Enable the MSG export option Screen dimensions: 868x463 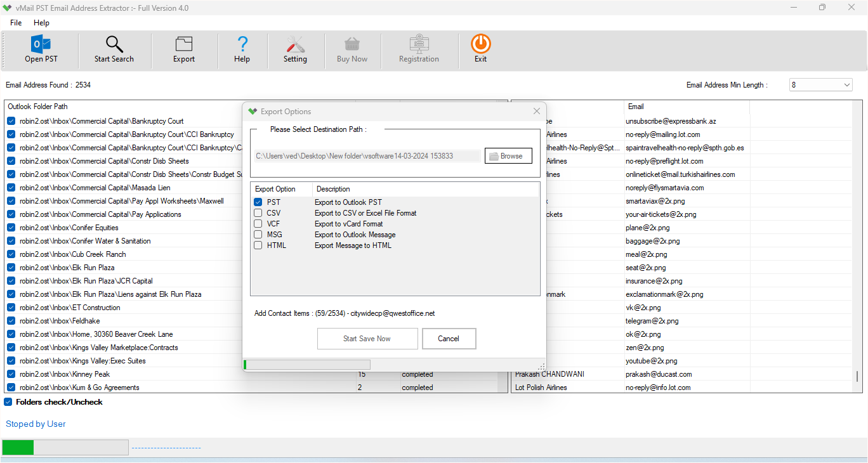pyautogui.click(x=258, y=235)
